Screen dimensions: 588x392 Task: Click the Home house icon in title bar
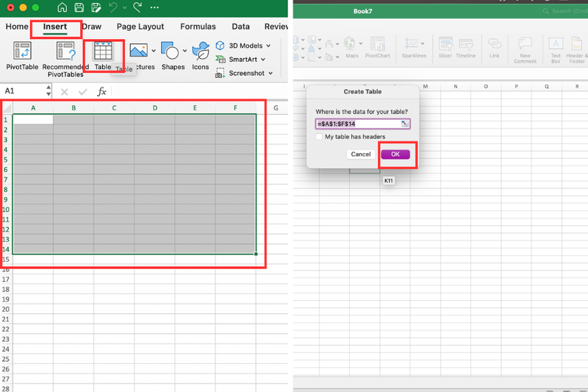pos(62,7)
